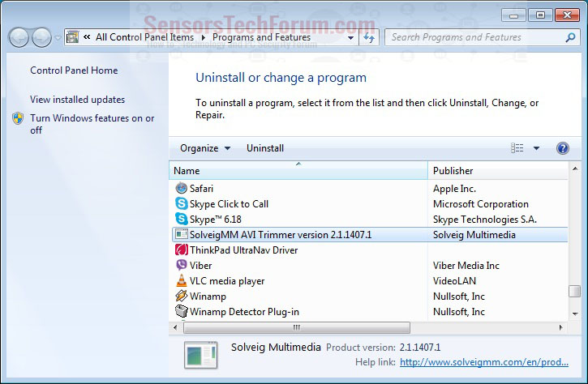
Task: Select the VLC media player entry
Action: coord(227,281)
